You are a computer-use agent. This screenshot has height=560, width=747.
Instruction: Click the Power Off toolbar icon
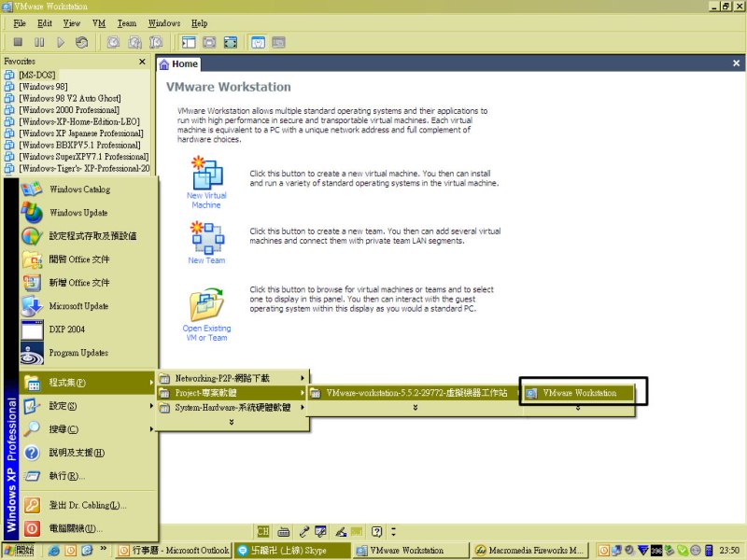[x=18, y=42]
